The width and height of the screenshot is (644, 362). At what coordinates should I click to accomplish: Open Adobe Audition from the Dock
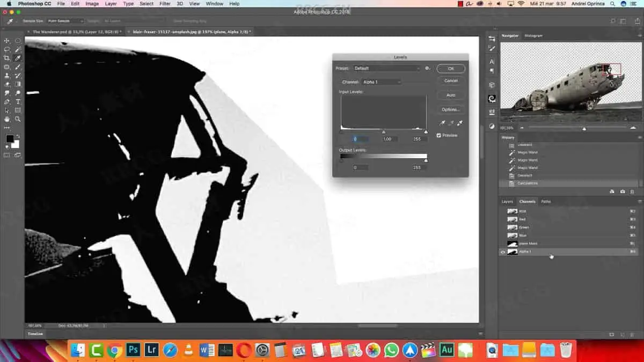click(x=447, y=350)
